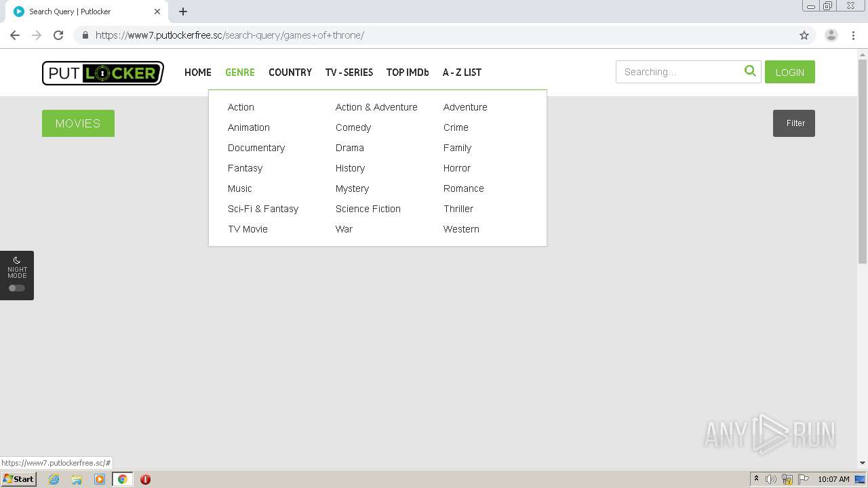This screenshot has width=868, height=488.
Task: Select TV Movie genre
Action: tap(248, 229)
